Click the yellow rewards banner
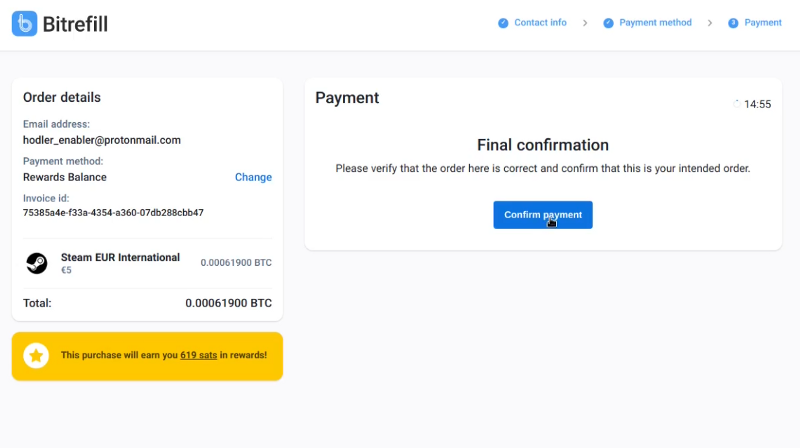 (x=147, y=356)
